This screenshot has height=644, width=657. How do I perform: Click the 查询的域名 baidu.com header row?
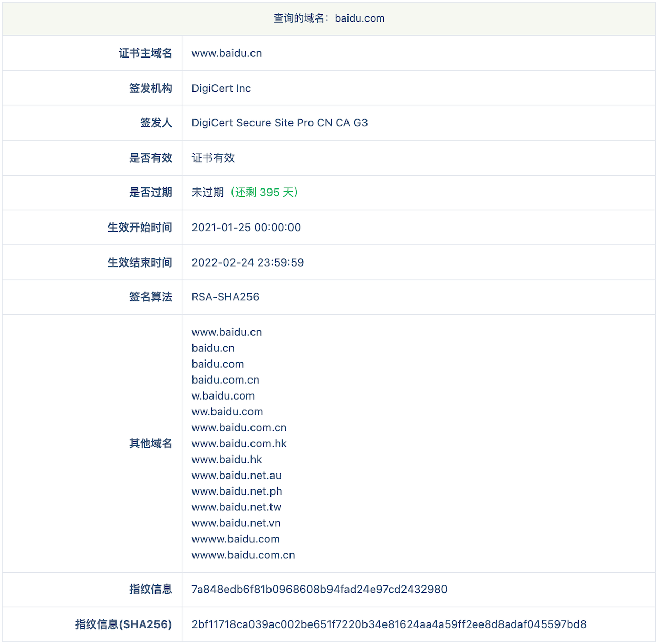click(x=328, y=18)
